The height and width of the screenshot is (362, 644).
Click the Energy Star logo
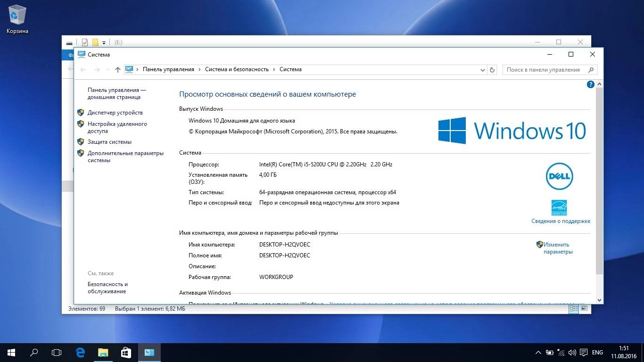click(x=559, y=207)
